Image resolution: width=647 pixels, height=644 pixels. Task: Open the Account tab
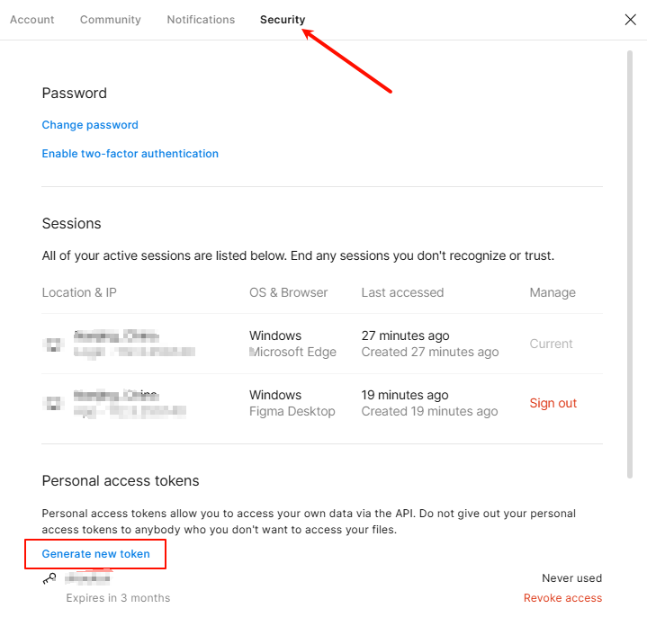31,20
